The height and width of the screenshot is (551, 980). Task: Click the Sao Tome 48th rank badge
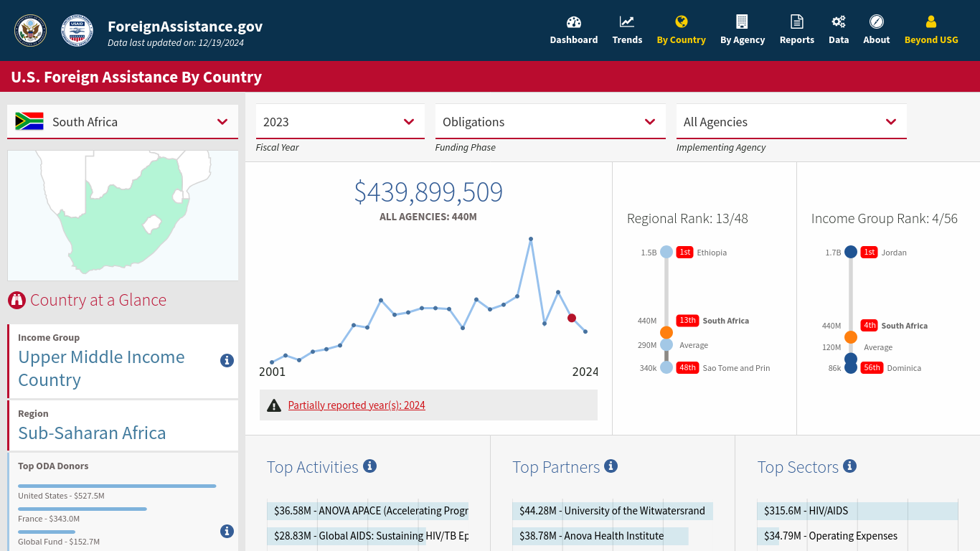point(687,367)
